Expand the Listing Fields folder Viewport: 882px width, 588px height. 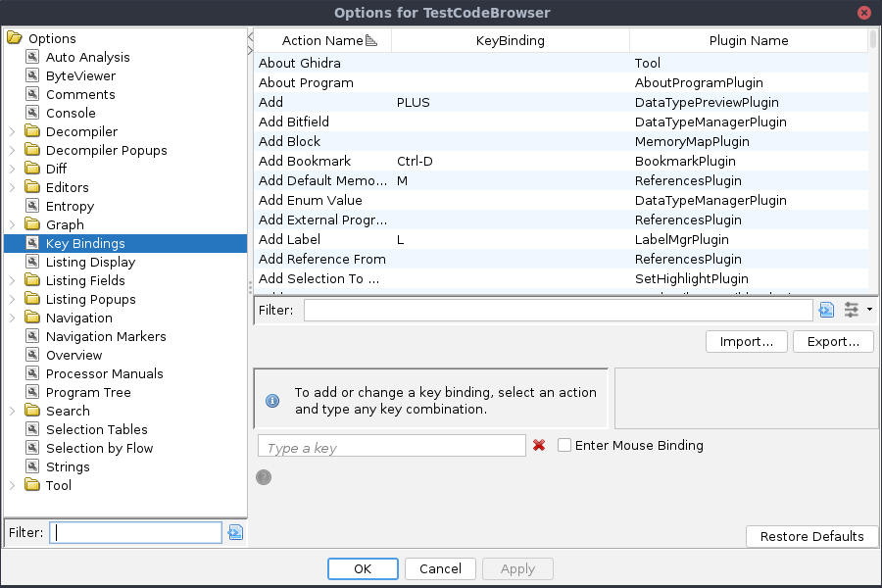[12, 280]
